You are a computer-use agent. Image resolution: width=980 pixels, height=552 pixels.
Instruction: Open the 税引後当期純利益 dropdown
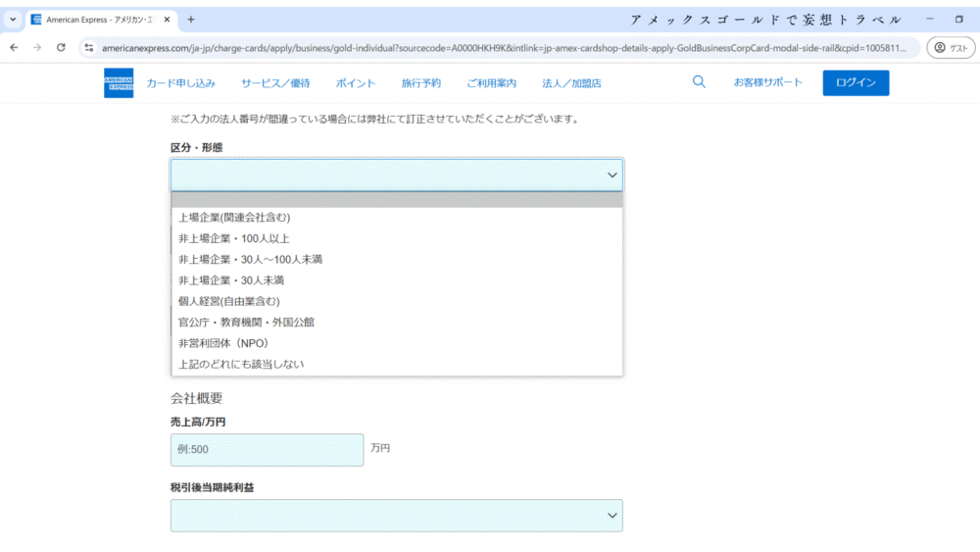(x=397, y=516)
